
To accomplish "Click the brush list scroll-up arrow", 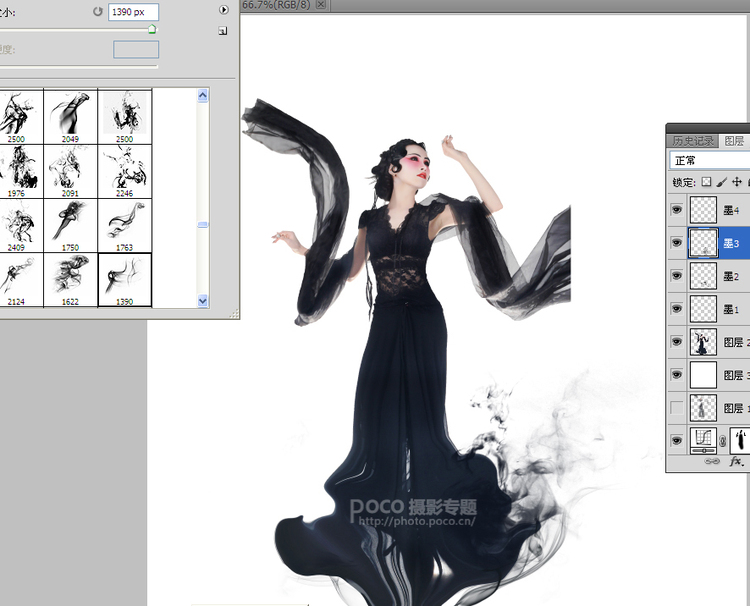I will (203, 96).
